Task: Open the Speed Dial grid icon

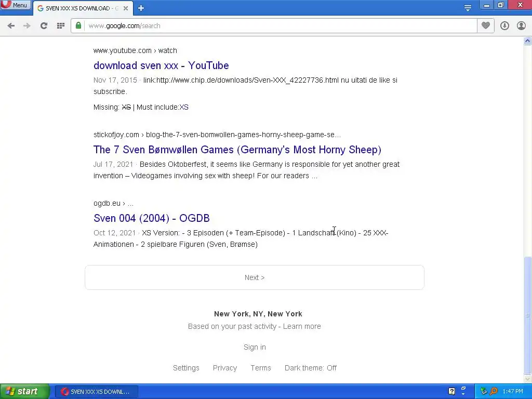Action: click(x=60, y=26)
